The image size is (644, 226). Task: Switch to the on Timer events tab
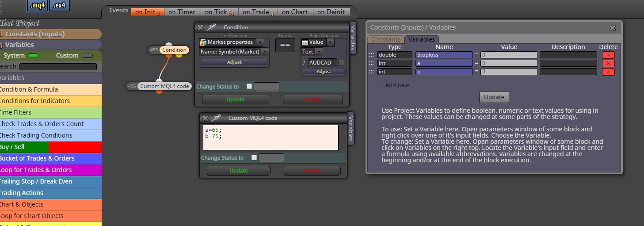pyautogui.click(x=182, y=12)
